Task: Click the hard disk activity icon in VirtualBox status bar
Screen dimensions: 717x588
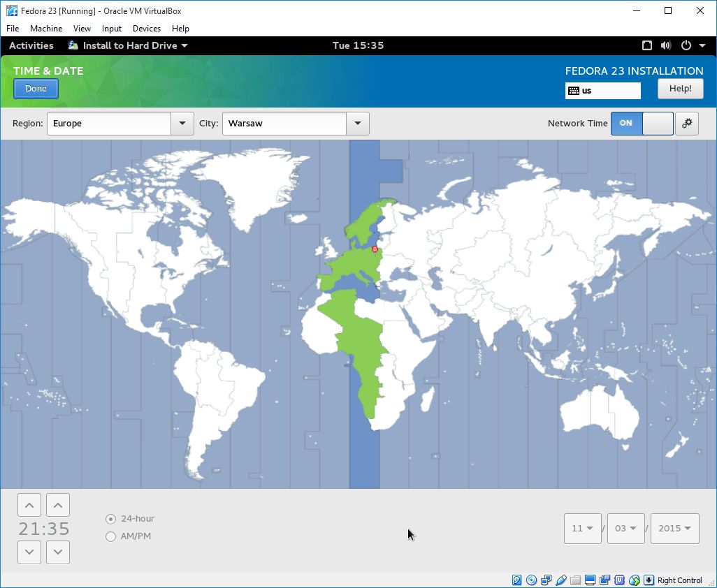Action: 516,580
